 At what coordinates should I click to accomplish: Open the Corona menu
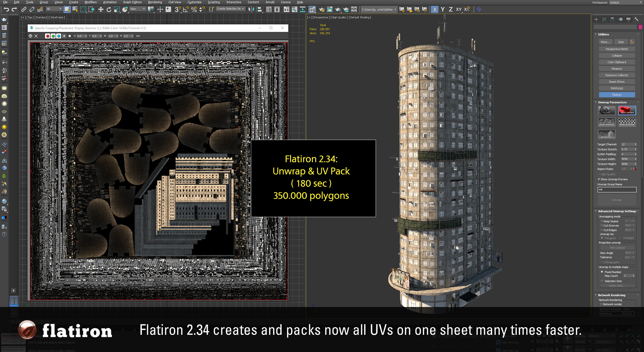[286, 2]
